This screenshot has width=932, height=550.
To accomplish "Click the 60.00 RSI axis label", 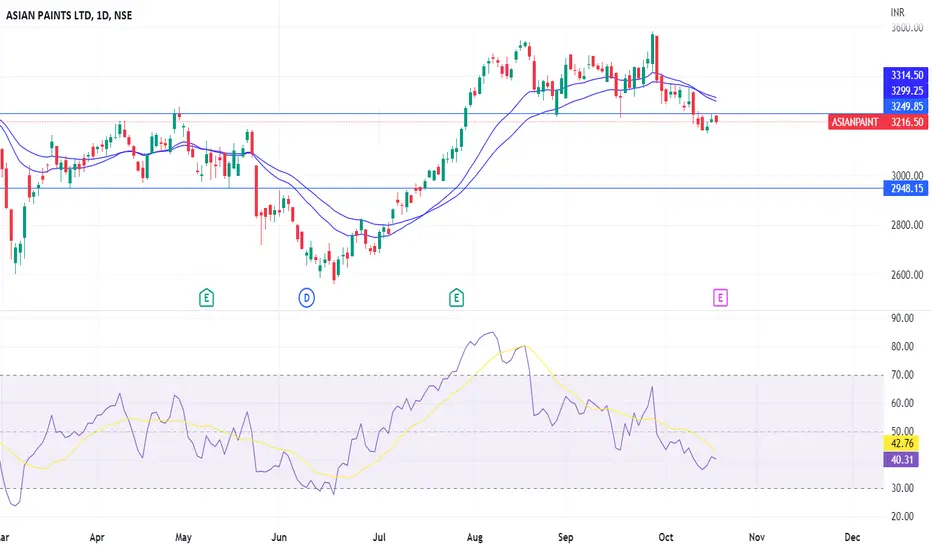I will tap(902, 403).
